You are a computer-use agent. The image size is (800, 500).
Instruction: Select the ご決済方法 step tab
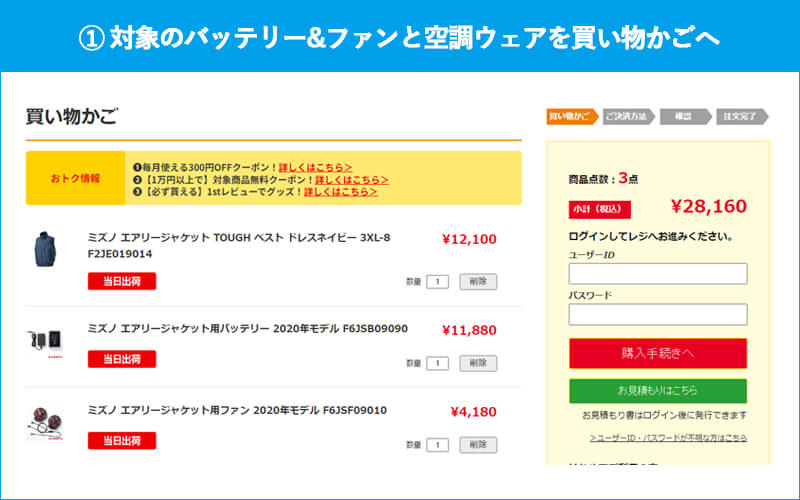click(x=627, y=117)
